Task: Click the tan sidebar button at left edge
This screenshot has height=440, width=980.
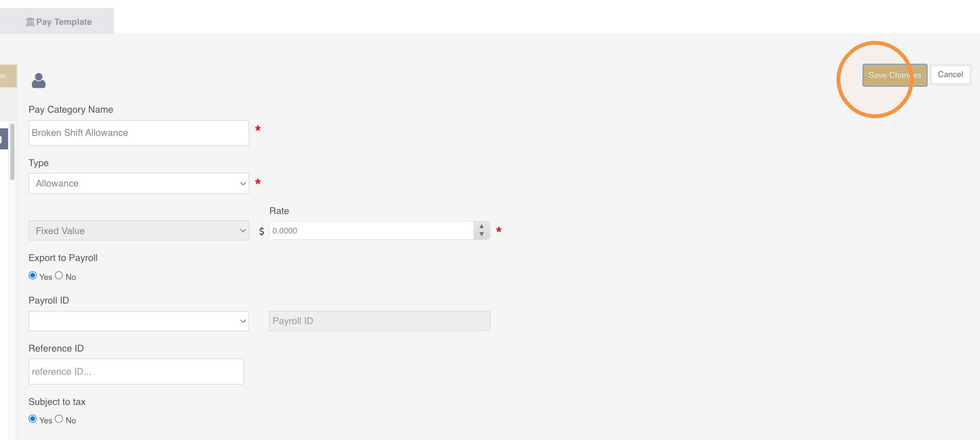Action: pyautogui.click(x=8, y=76)
